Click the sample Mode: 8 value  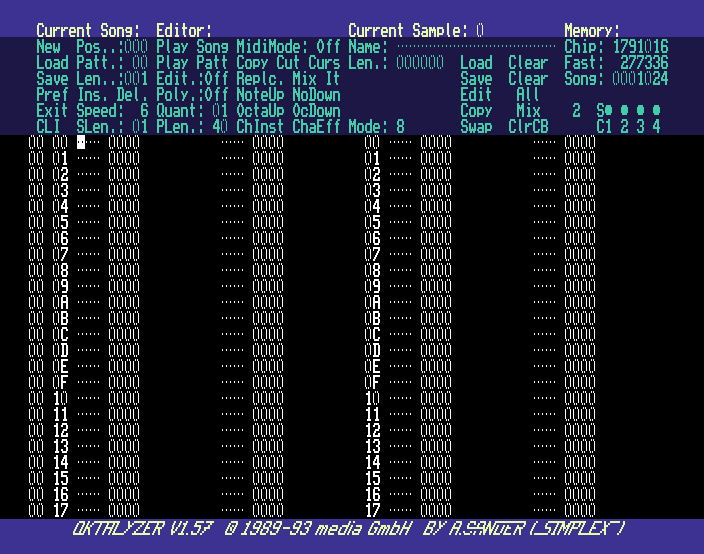[400, 127]
